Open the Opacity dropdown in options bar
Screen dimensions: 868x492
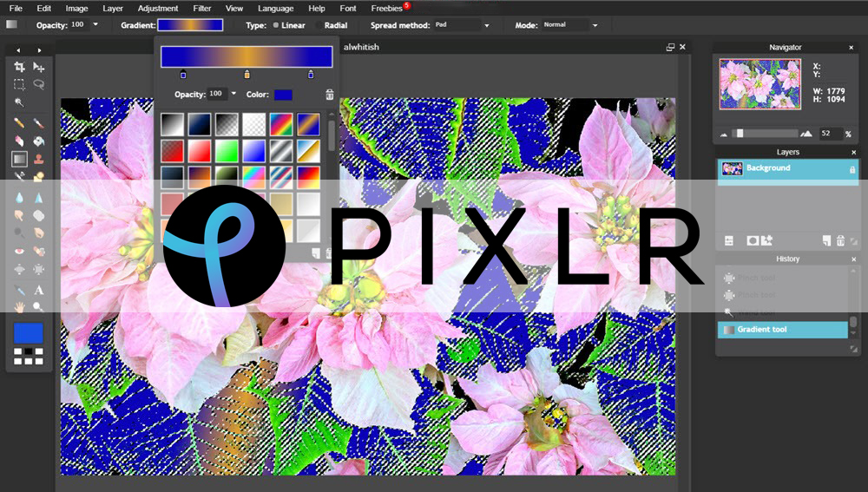(95, 24)
